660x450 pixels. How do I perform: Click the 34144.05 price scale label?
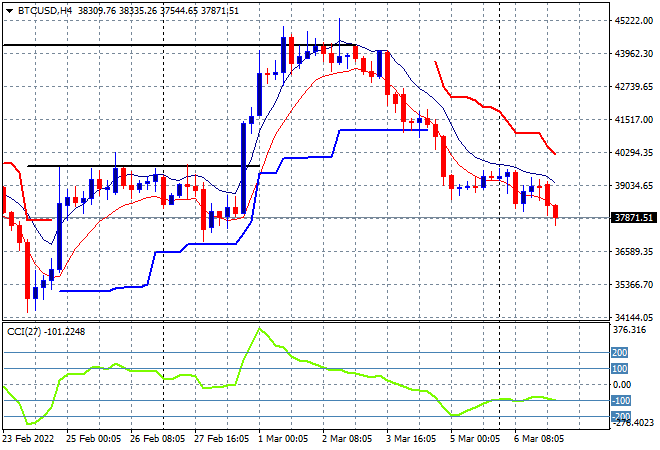click(x=634, y=317)
